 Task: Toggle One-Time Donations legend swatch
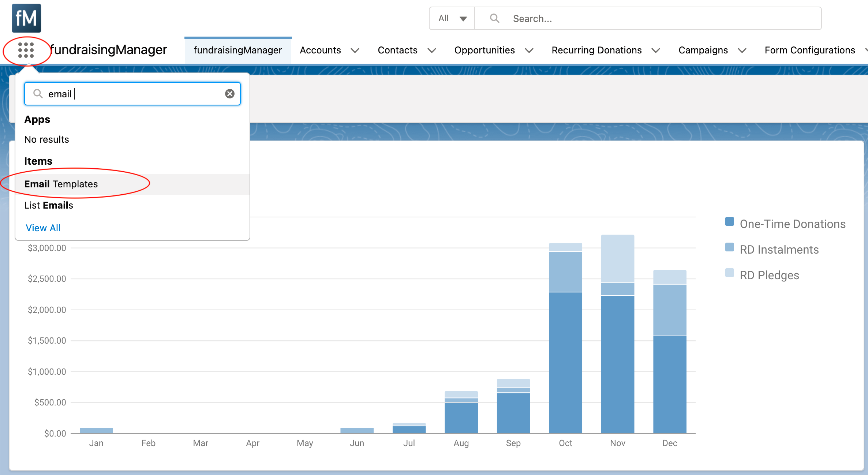(x=729, y=222)
